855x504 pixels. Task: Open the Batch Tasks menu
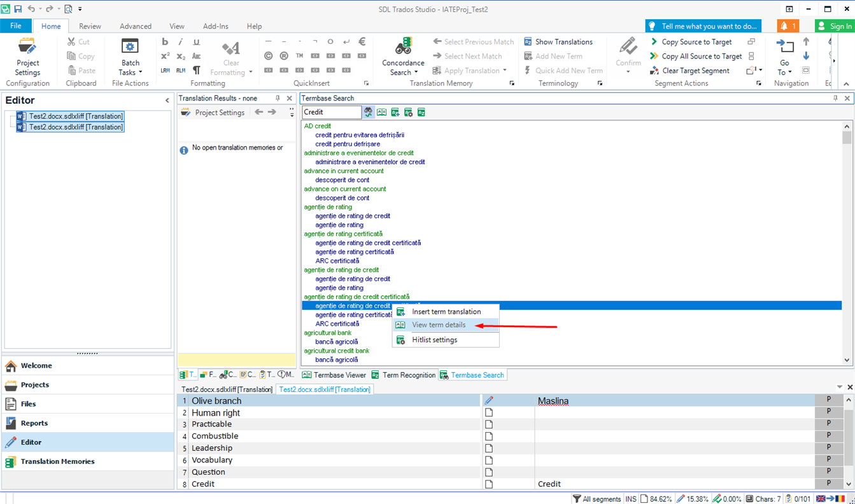(x=131, y=57)
